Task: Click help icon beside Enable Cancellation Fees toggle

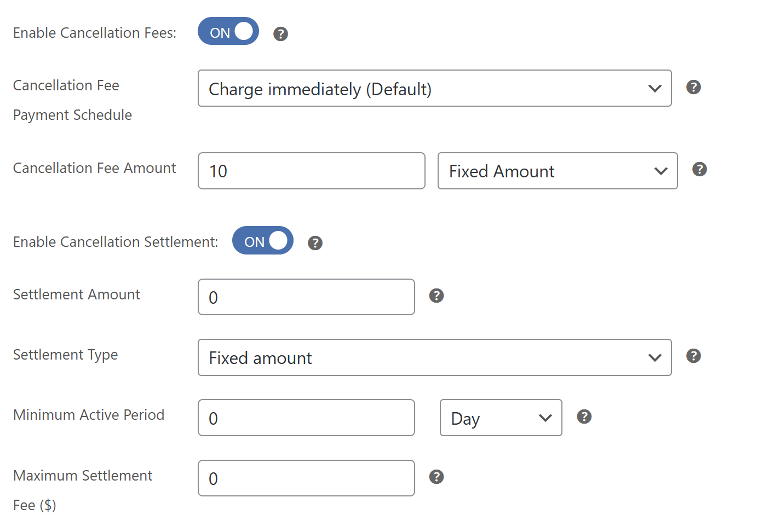Action: (x=280, y=34)
